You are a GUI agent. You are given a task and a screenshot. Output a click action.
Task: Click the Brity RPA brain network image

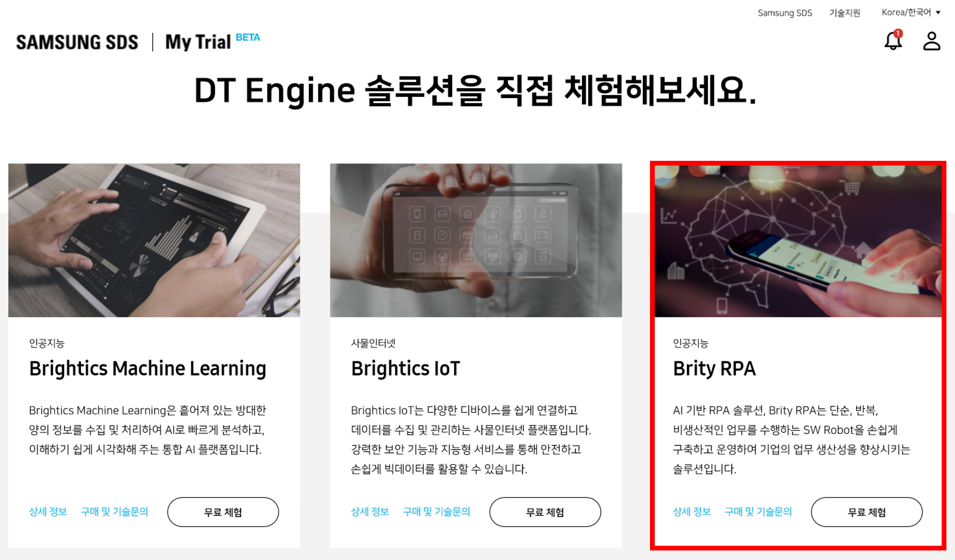tap(798, 241)
